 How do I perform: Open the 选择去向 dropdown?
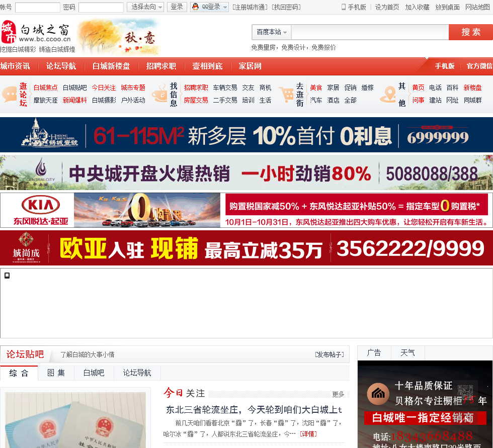(145, 7)
